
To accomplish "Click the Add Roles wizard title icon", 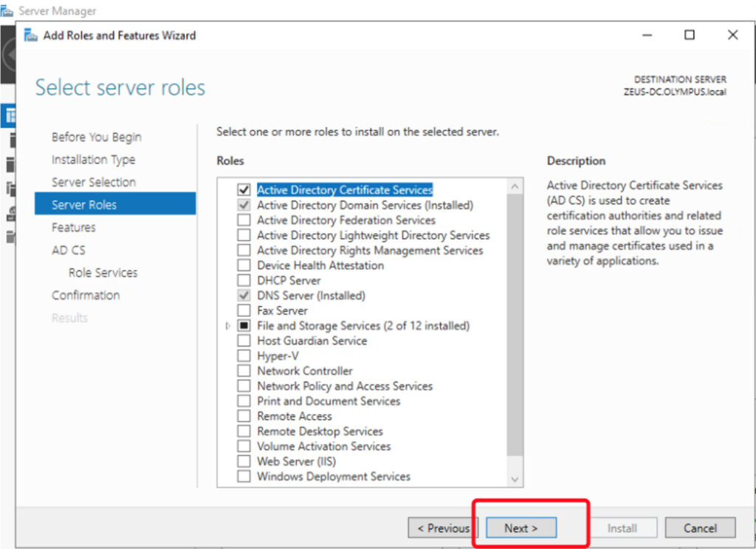I will 30,35.
